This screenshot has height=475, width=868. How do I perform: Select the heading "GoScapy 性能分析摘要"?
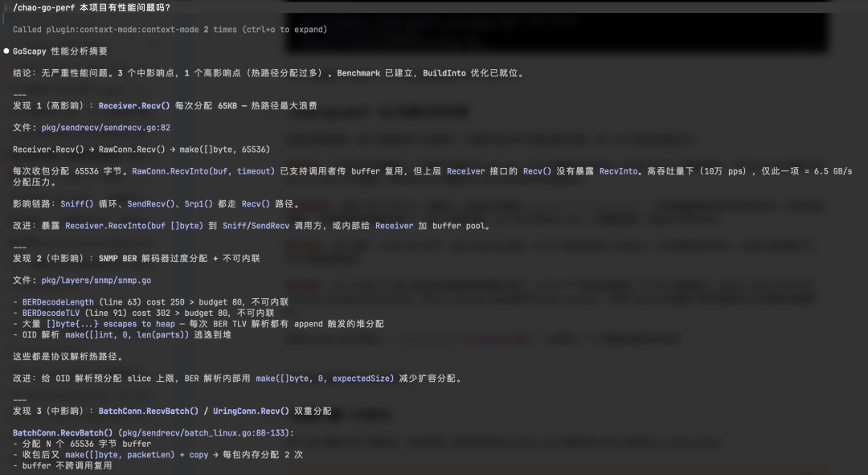[x=60, y=51]
